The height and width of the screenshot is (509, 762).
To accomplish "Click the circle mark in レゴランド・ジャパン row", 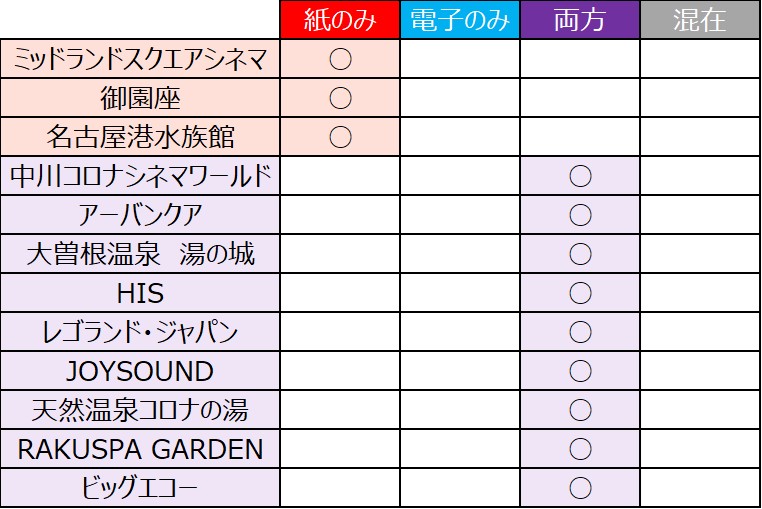I will click(x=580, y=332).
